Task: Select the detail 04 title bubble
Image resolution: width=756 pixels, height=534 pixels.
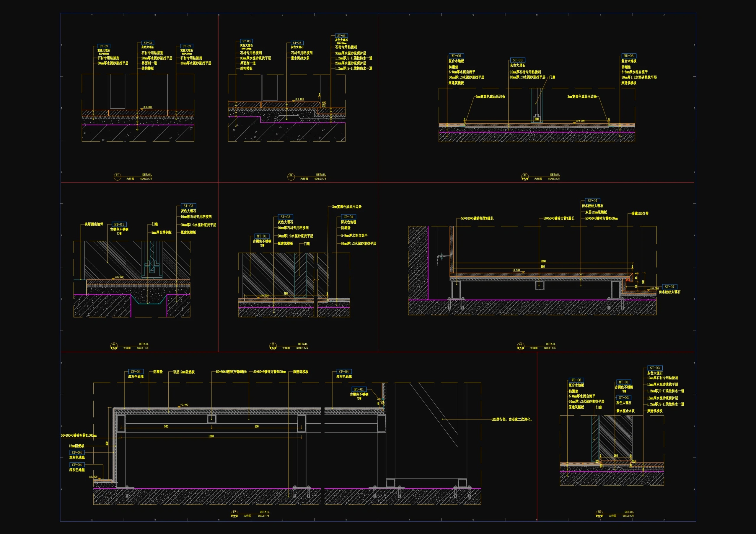Action: pyautogui.click(x=114, y=345)
